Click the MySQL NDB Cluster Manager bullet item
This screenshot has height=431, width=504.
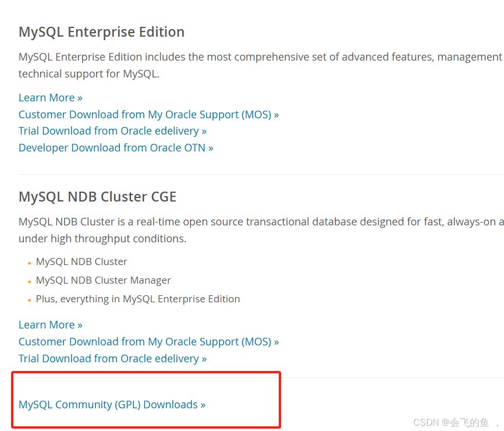pos(103,280)
